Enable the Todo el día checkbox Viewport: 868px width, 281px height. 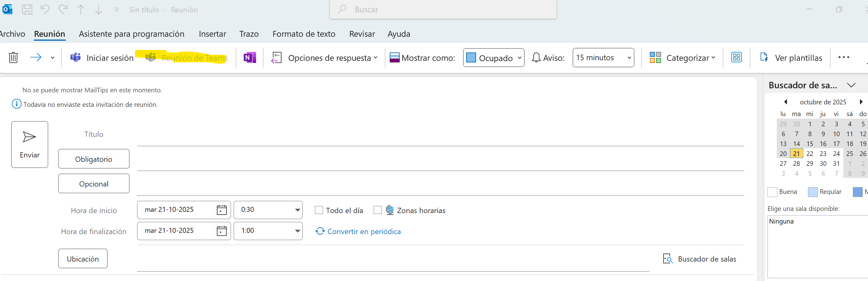[x=319, y=210]
